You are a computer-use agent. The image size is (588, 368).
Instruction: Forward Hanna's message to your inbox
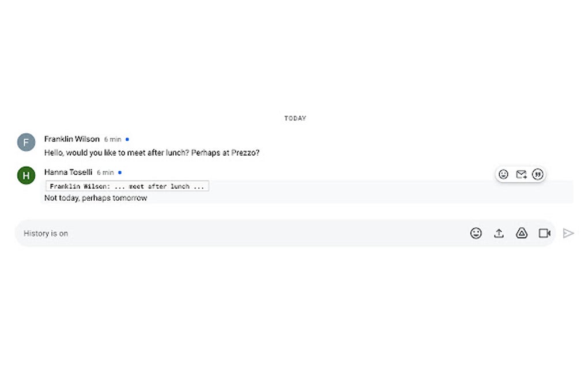click(x=520, y=174)
